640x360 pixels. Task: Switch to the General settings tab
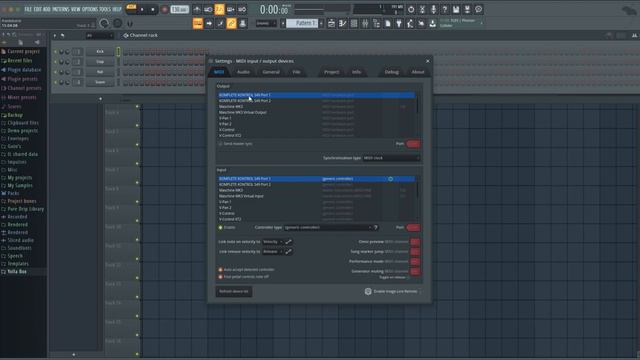coord(271,72)
